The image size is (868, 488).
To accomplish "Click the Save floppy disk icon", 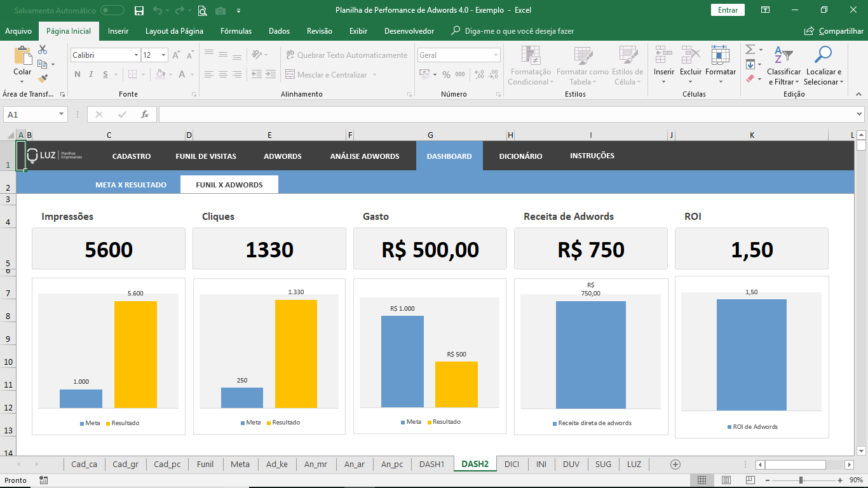I will point(139,10).
